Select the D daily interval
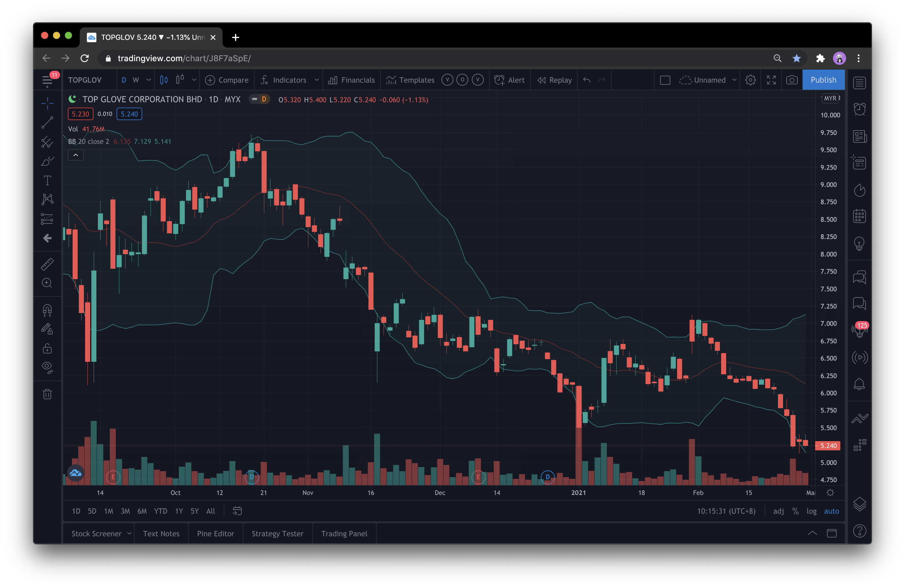Image resolution: width=905 pixels, height=588 pixels. 123,80
